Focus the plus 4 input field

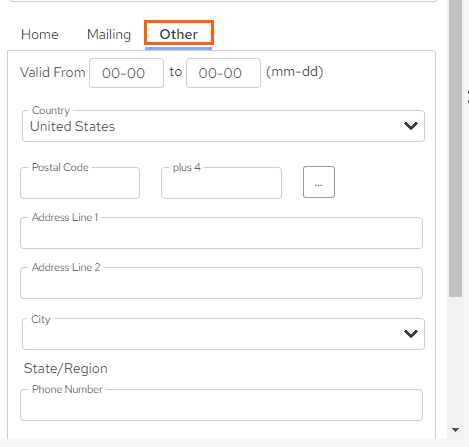(x=221, y=183)
